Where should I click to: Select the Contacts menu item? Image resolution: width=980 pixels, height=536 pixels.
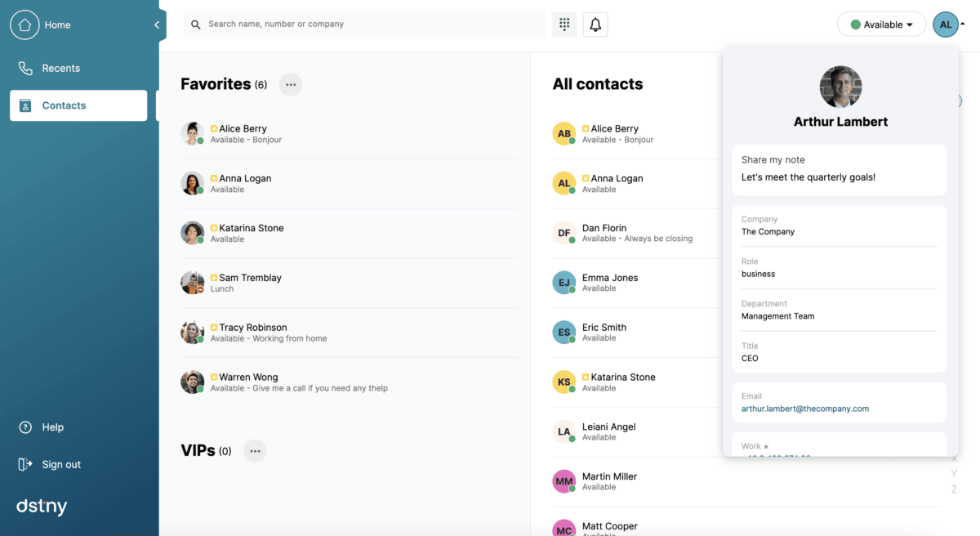click(x=78, y=105)
